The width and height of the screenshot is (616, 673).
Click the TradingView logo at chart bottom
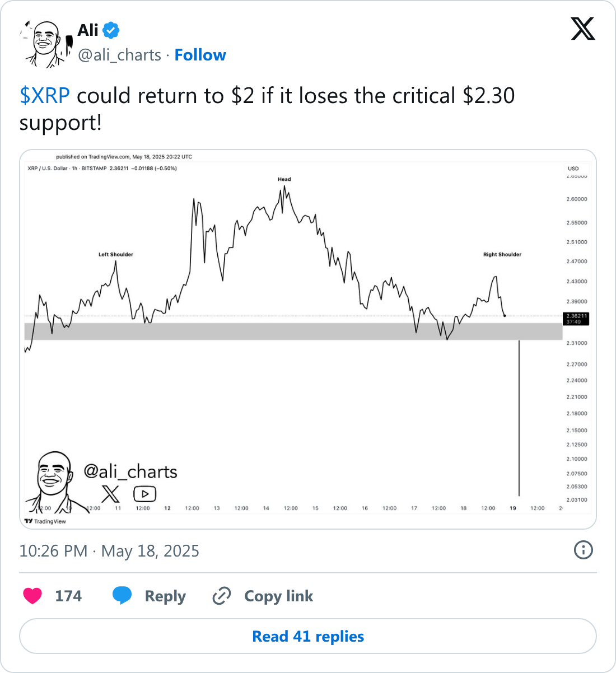point(45,521)
